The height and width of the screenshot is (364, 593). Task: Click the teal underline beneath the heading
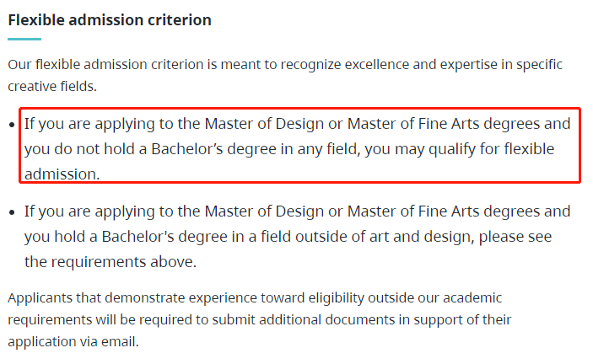pos(24,39)
